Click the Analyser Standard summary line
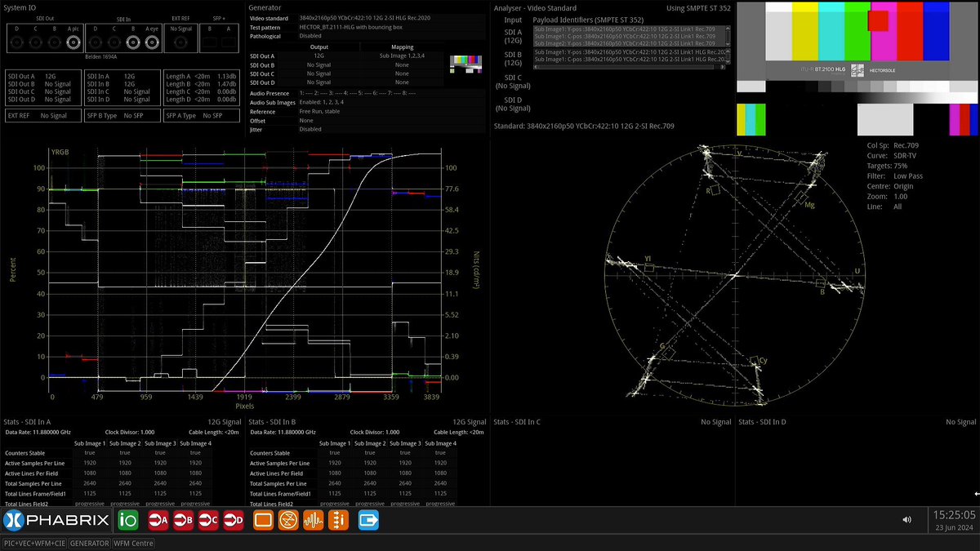 (584, 126)
